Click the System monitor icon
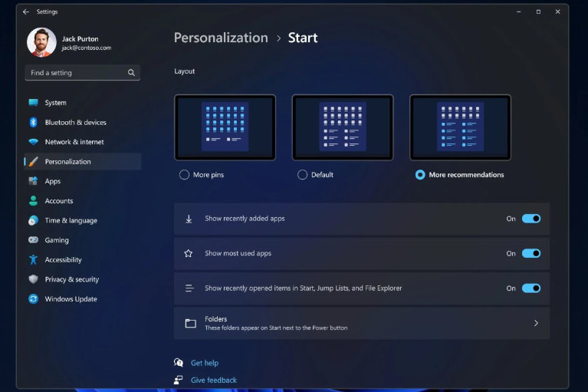This screenshot has width=588, height=392. tap(34, 102)
